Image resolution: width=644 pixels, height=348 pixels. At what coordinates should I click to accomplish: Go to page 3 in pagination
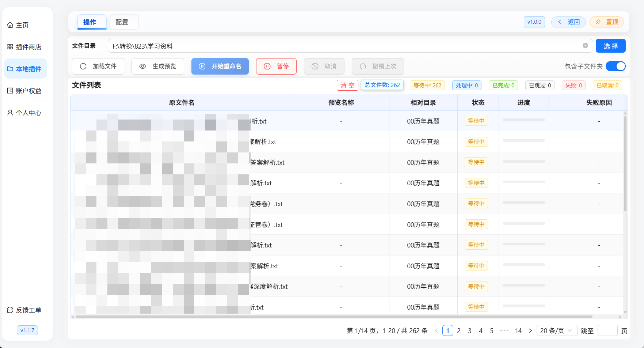[470, 330]
